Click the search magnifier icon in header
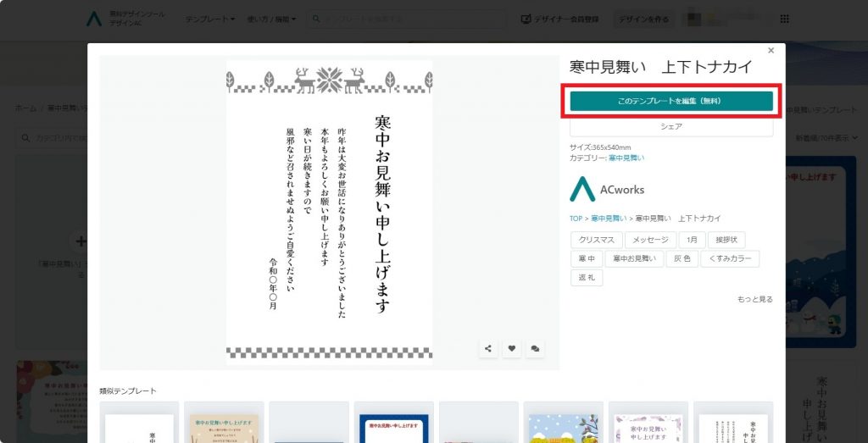This screenshot has height=443, width=868. click(316, 19)
